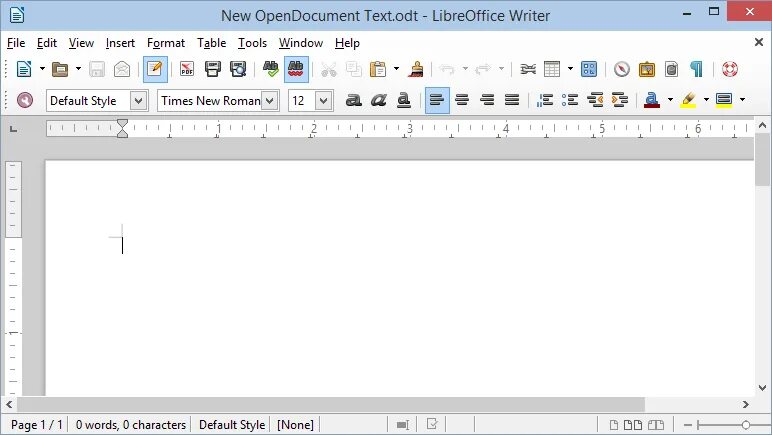The height and width of the screenshot is (435, 772).
Task: Open the File menu
Action: coord(16,43)
